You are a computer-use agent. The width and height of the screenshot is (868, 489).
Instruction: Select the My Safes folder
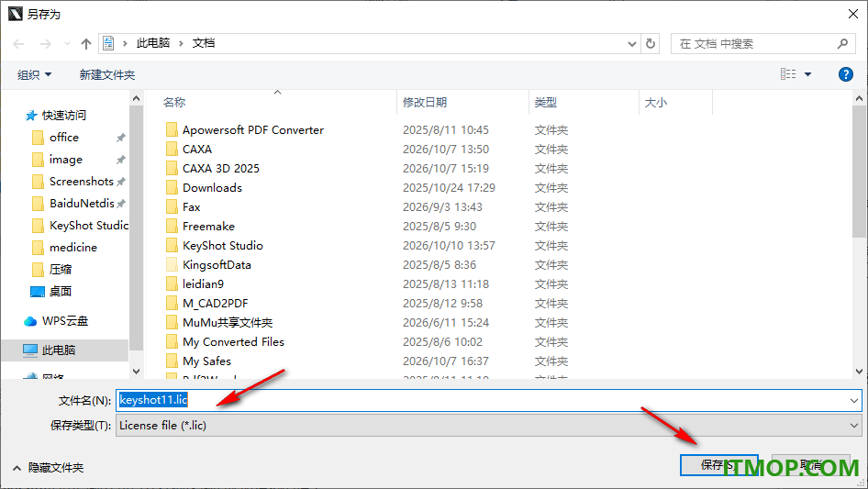pyautogui.click(x=206, y=361)
